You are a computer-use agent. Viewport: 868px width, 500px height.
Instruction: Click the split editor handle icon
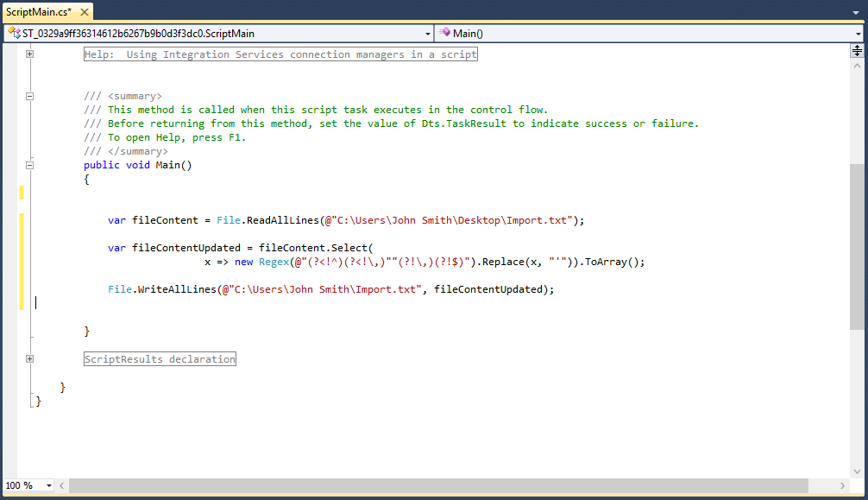857,51
